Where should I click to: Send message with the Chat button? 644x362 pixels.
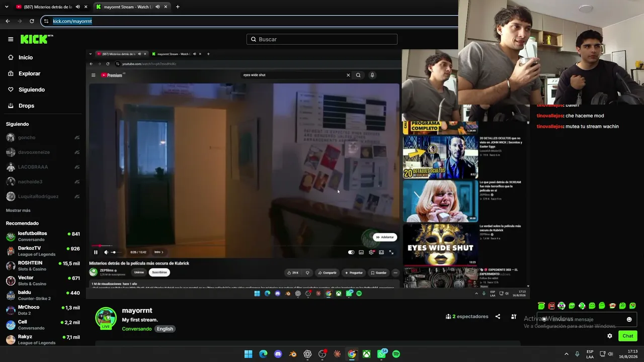627,336
